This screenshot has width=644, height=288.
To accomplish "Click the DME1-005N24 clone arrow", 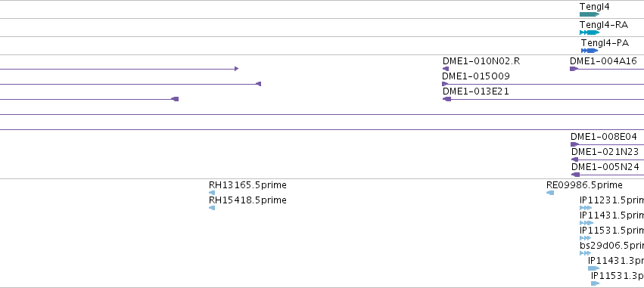I will click(x=575, y=175).
